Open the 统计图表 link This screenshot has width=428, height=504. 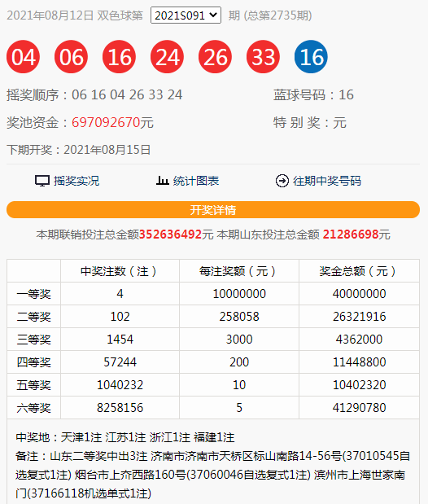click(196, 181)
